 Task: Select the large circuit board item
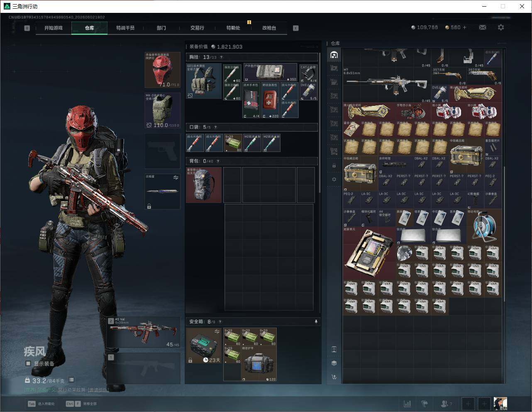click(x=369, y=253)
